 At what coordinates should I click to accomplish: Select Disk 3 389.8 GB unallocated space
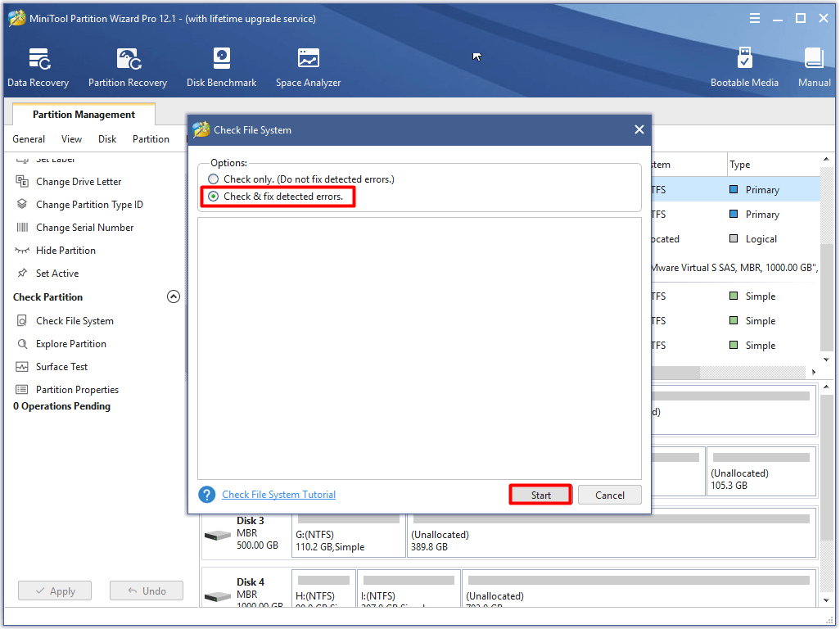(x=612, y=535)
